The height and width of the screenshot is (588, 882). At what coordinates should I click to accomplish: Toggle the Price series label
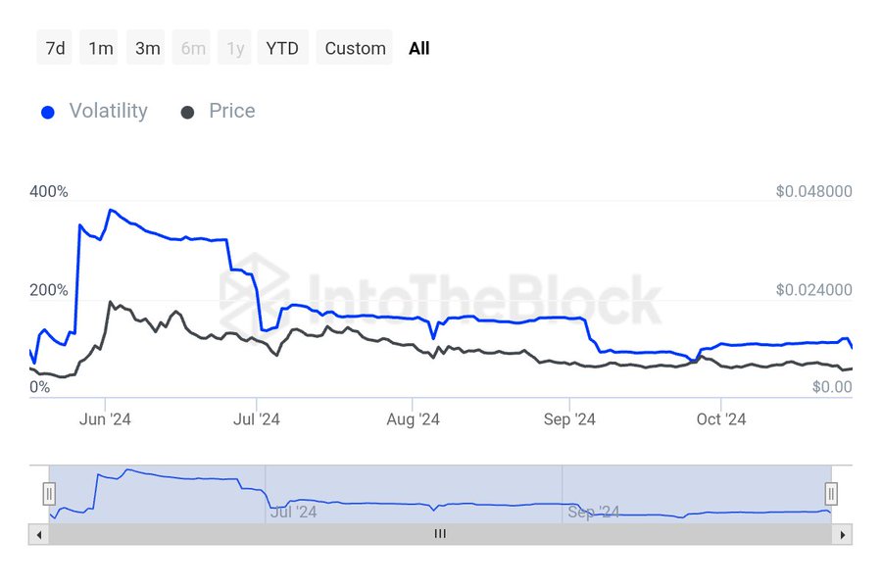click(x=231, y=112)
